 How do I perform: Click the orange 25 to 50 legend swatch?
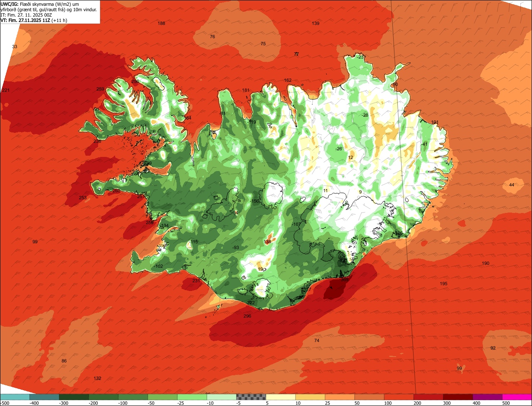pos(340,397)
